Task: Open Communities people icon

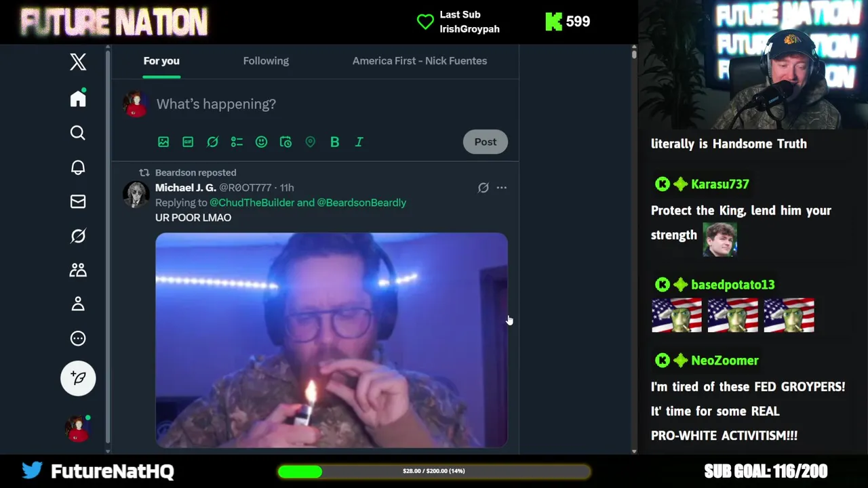Action: pyautogui.click(x=78, y=270)
